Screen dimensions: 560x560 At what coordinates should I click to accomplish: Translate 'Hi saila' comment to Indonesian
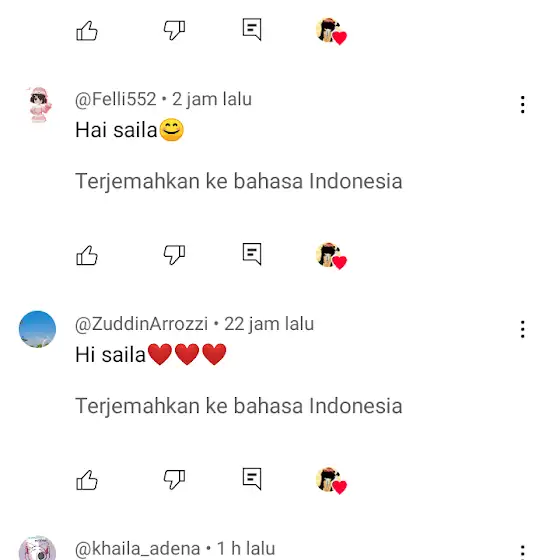tap(239, 406)
